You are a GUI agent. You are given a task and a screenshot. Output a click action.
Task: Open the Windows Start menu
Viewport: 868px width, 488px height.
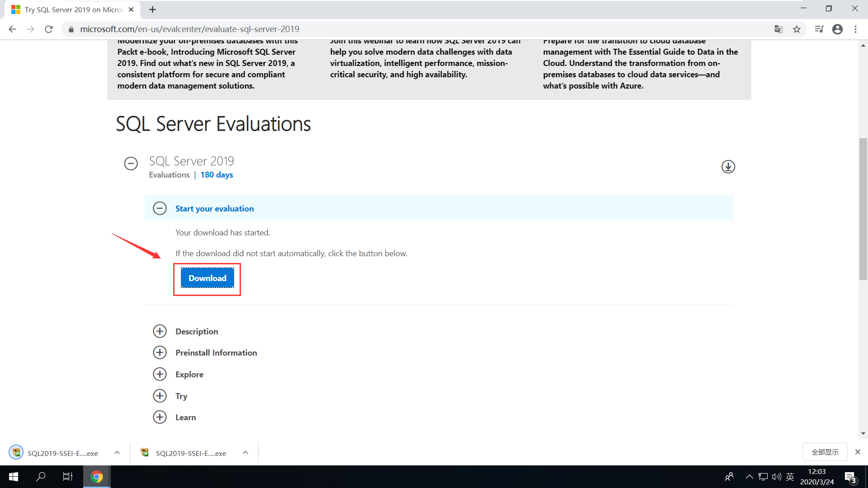point(13,476)
